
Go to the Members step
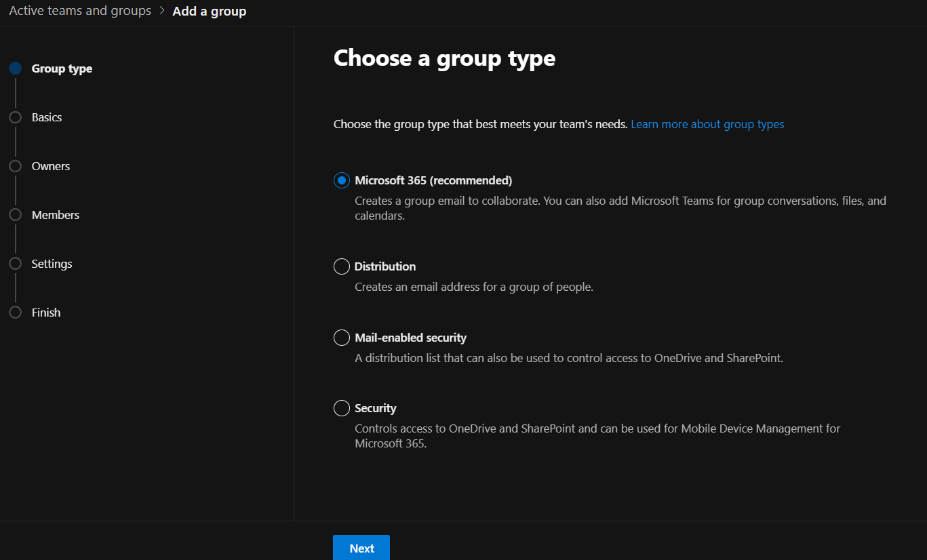tap(56, 215)
